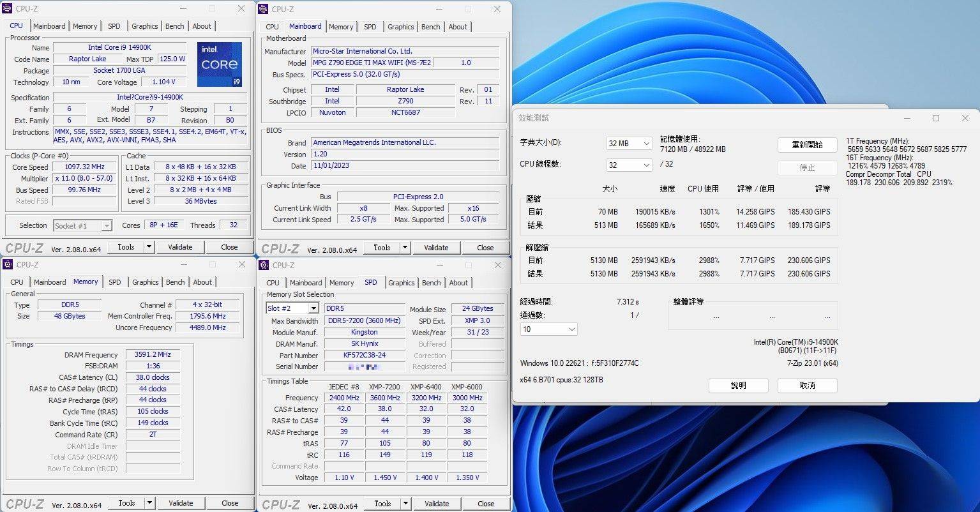The height and width of the screenshot is (512, 980).
Task: Click the Command Rate 2T value
Action: coord(153,435)
